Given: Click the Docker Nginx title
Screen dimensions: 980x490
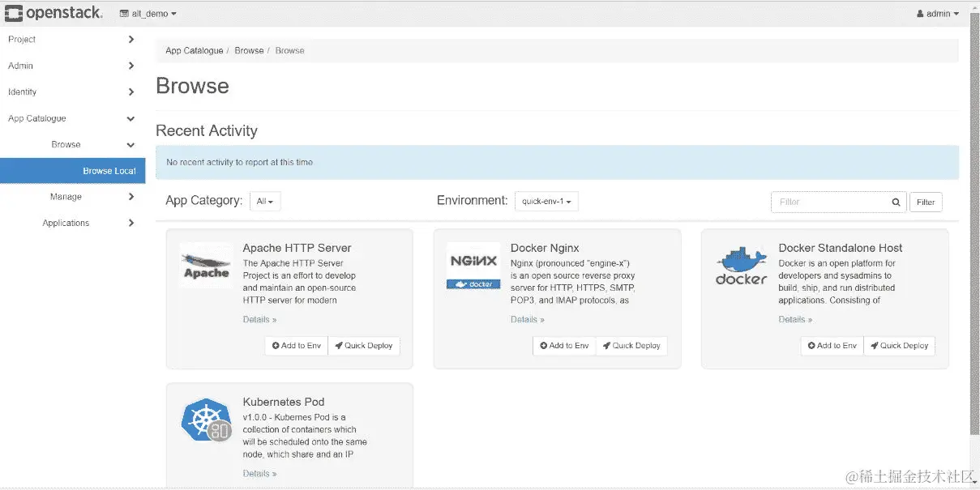Looking at the screenshot, I should click(545, 248).
